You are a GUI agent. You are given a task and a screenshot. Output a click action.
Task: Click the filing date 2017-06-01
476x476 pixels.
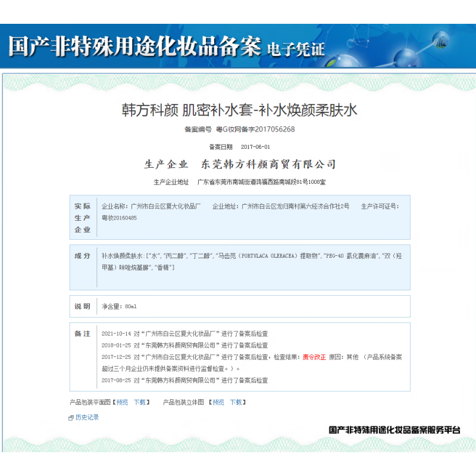tap(255, 147)
